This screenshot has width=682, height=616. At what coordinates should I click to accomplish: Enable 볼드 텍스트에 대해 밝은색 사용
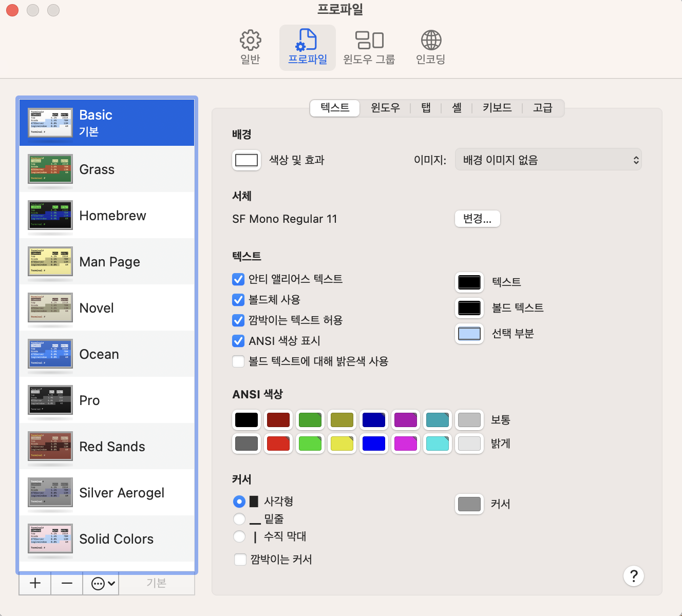(238, 361)
